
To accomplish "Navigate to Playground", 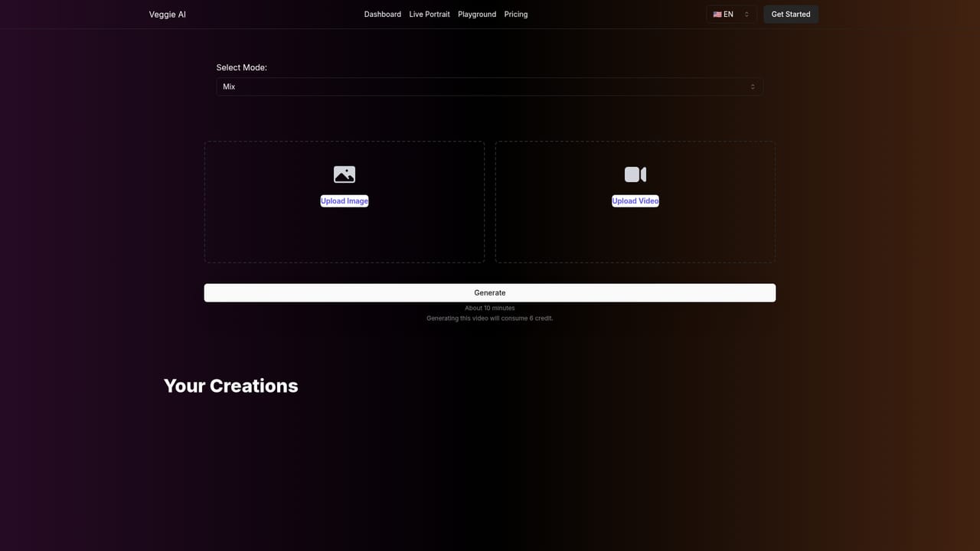I will (x=477, y=15).
